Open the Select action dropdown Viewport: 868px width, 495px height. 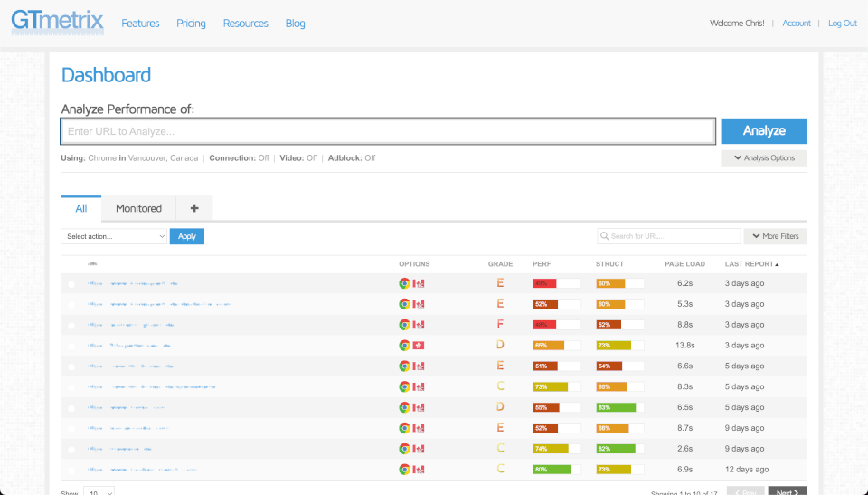point(114,236)
